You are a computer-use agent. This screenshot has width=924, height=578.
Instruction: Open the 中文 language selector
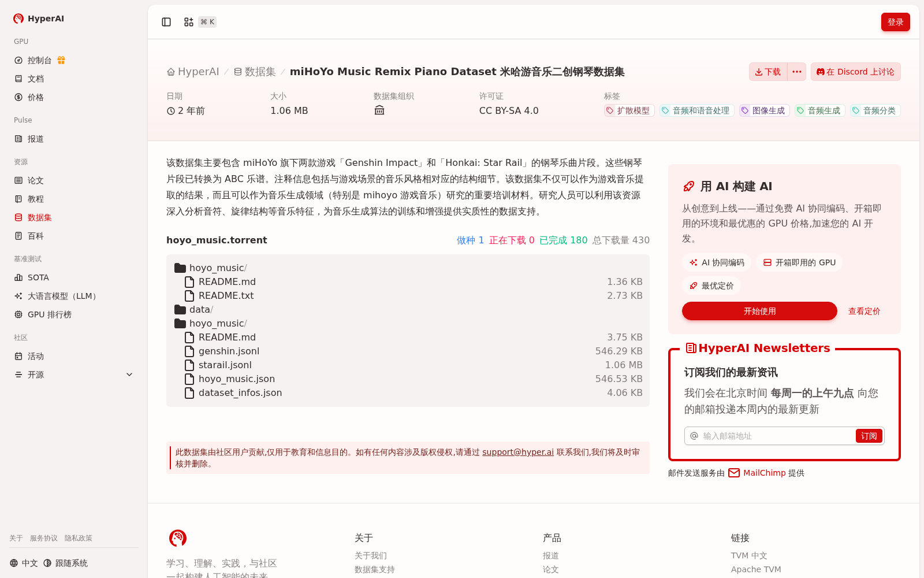pos(24,563)
